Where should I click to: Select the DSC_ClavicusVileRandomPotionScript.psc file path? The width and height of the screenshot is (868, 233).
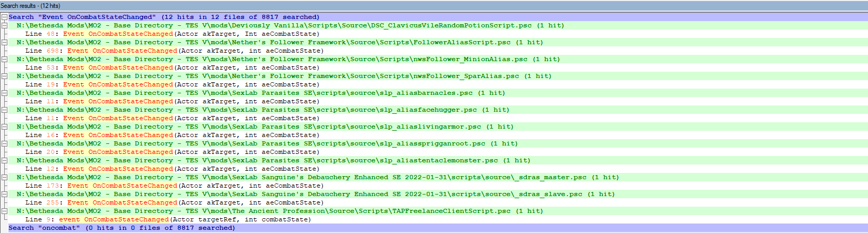[x=290, y=25]
